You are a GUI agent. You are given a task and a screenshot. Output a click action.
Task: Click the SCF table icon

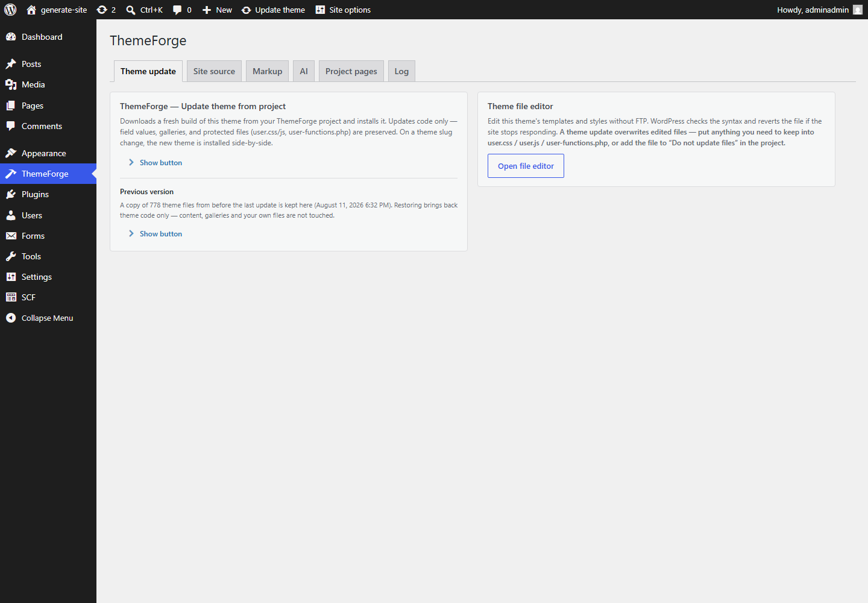click(x=11, y=297)
